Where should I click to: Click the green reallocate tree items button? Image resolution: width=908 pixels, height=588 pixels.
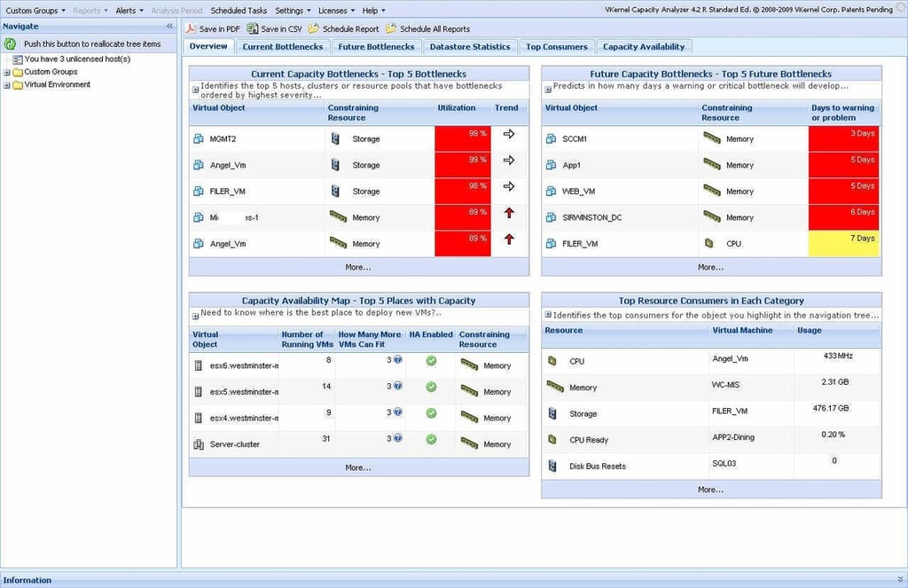coord(10,43)
